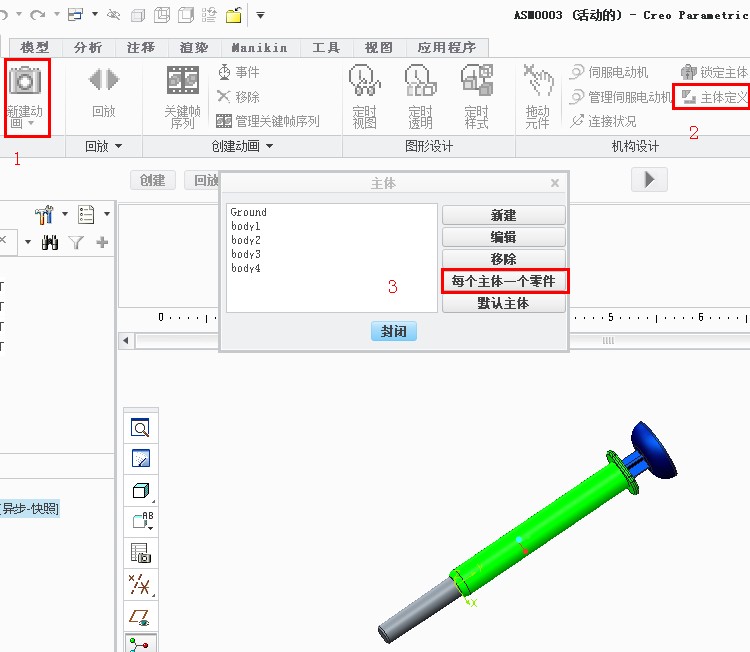Open the windows list dropdown arrow

(95, 14)
